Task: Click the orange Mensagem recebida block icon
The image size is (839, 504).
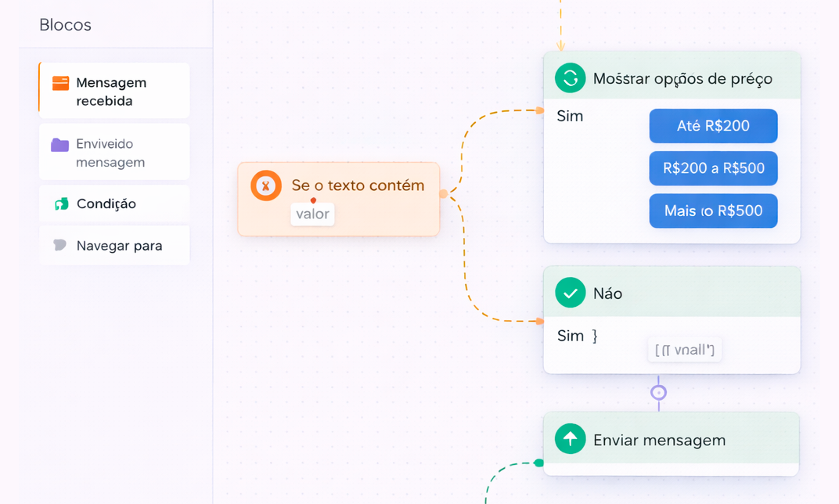Action: tap(60, 83)
